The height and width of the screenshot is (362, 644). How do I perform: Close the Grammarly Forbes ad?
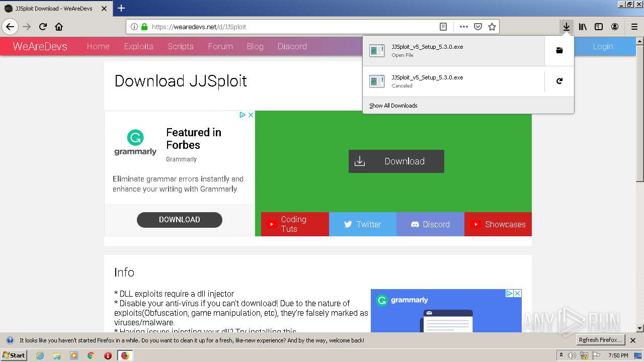(x=251, y=115)
